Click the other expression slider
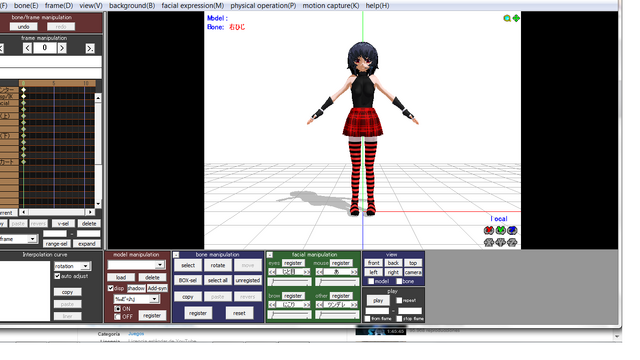 pos(337,315)
